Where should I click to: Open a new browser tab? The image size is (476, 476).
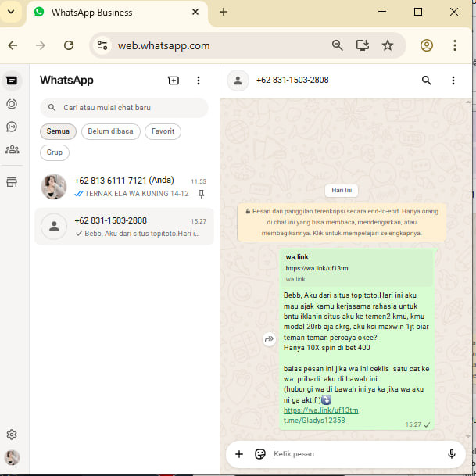[224, 13]
